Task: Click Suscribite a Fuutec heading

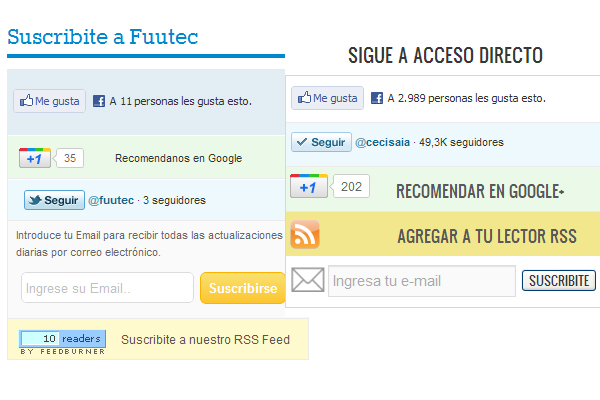Action: point(103,37)
